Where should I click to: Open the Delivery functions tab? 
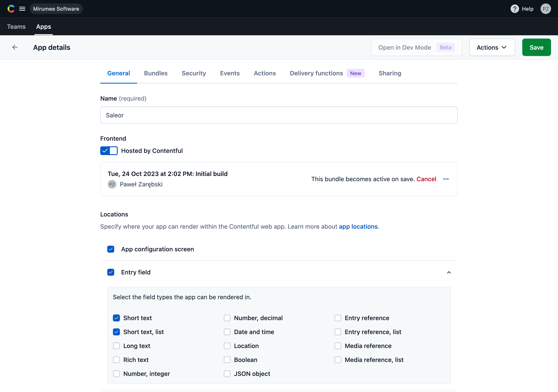coord(316,73)
